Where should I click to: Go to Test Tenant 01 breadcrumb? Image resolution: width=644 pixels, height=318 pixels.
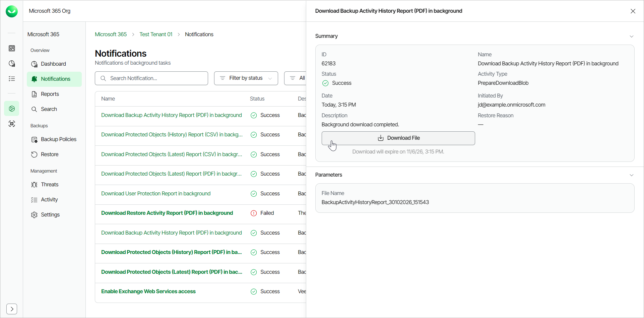pos(156,34)
